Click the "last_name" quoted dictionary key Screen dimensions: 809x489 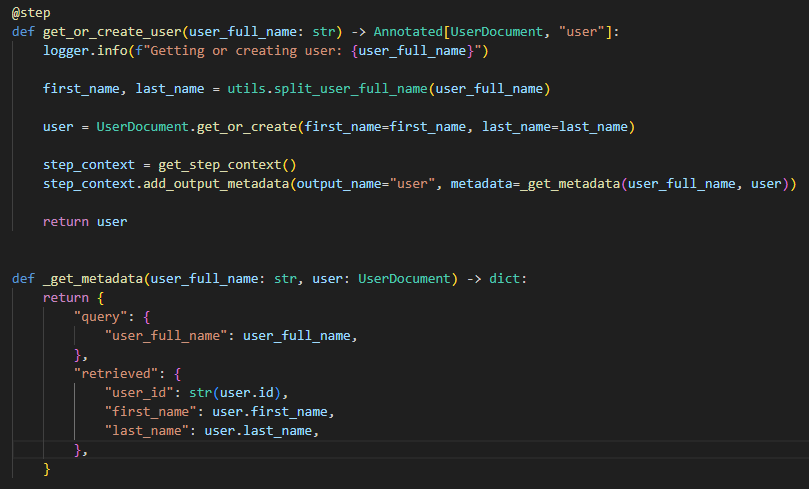(x=147, y=431)
